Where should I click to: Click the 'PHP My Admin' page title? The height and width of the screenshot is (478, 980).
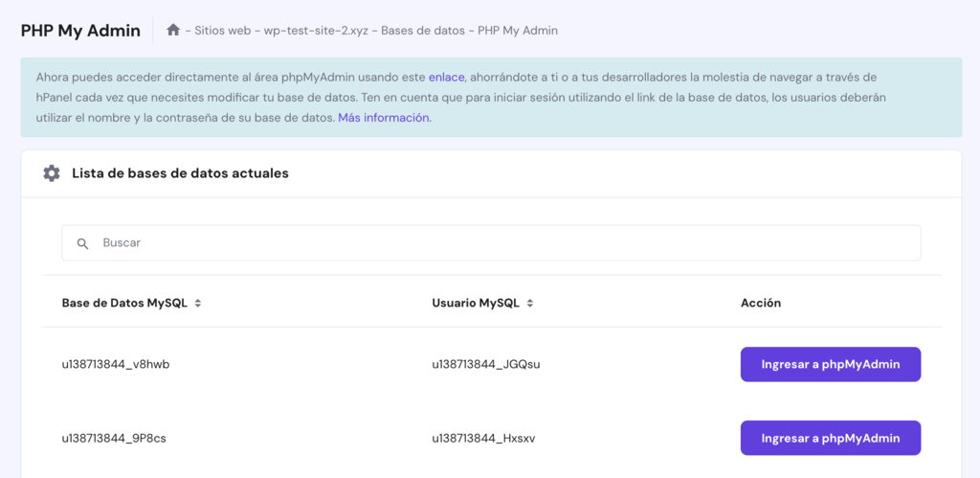80,31
